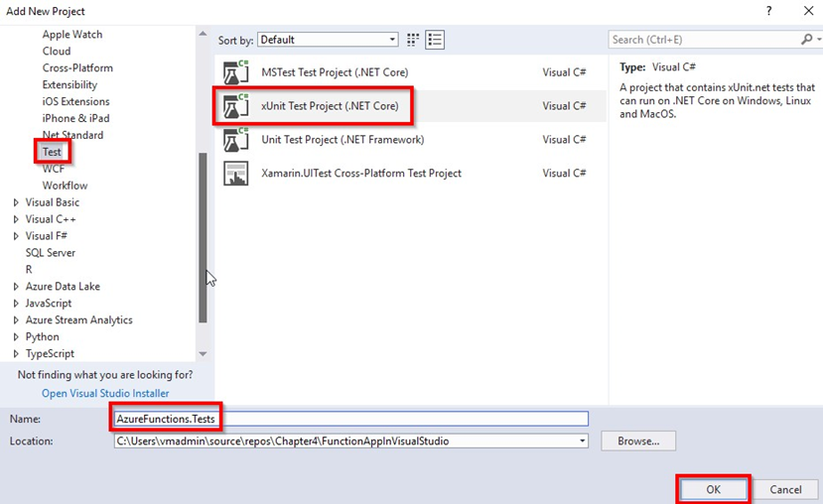Select the Xamarin.UITest Cross-Platform project icon

(x=235, y=174)
